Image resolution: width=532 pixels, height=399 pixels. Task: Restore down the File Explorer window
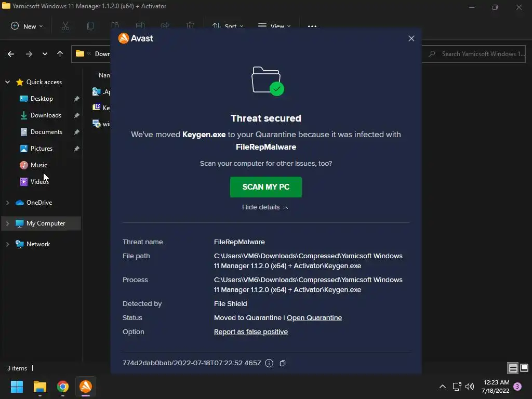[x=495, y=7]
